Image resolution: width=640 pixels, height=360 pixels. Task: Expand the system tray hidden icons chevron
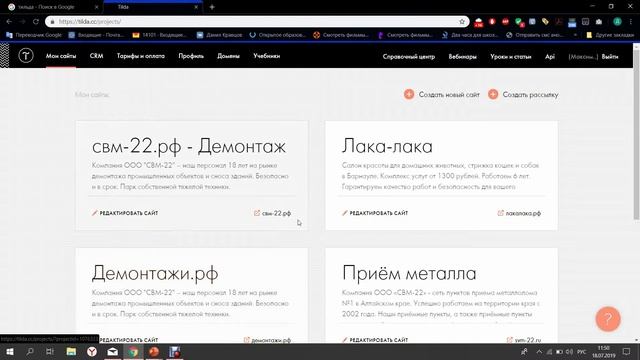(x=539, y=351)
